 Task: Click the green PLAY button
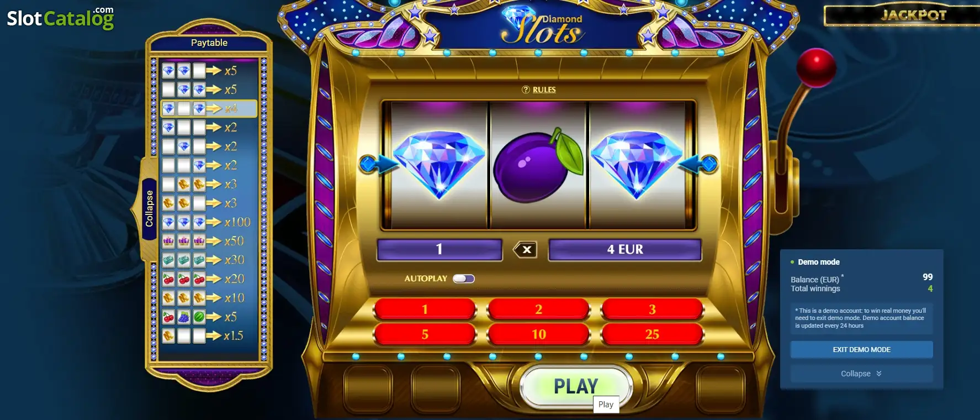pos(575,386)
